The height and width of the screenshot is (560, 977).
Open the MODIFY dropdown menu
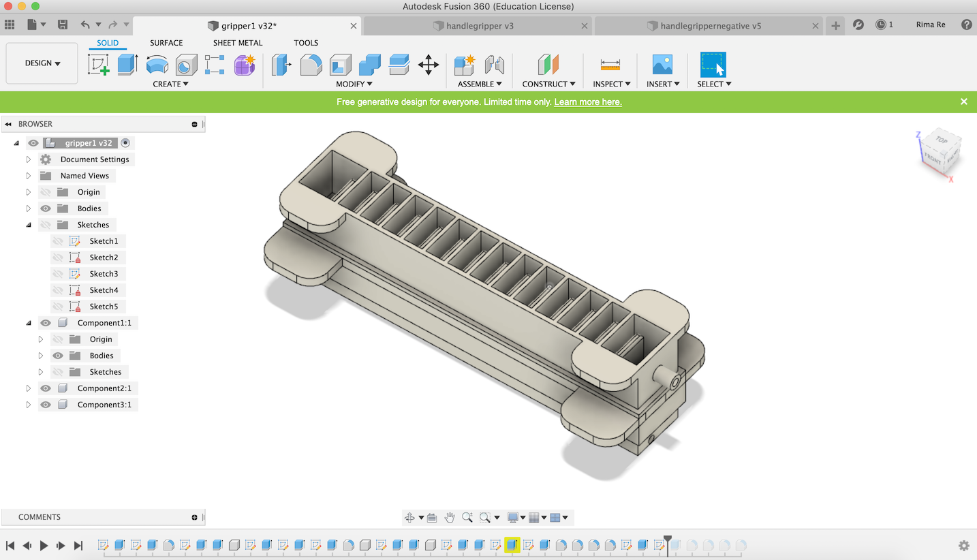pyautogui.click(x=354, y=84)
